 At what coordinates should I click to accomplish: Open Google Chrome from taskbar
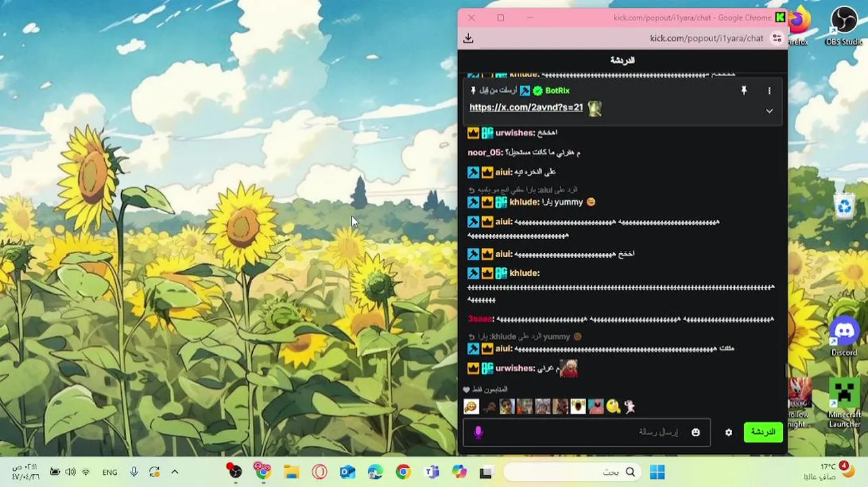click(x=403, y=472)
